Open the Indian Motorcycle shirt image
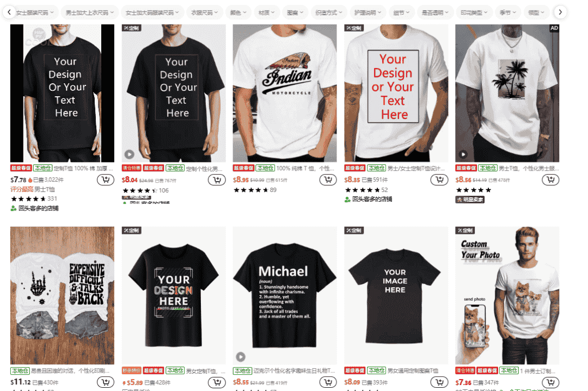Screen dimensions: 588x391 tap(285, 93)
